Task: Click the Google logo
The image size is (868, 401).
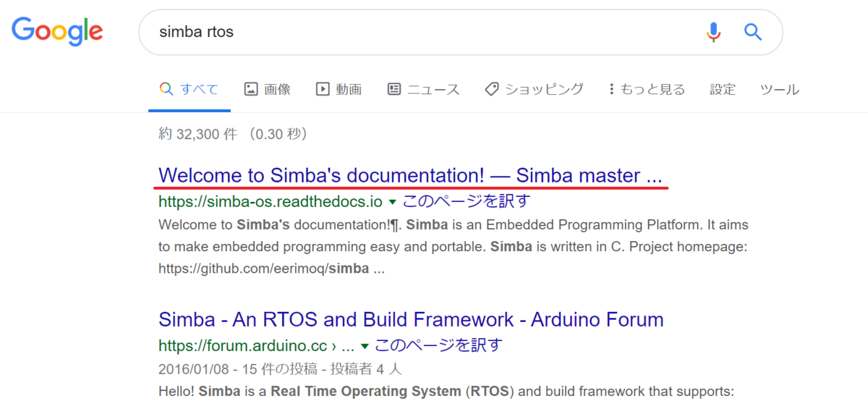Action: coord(57,30)
